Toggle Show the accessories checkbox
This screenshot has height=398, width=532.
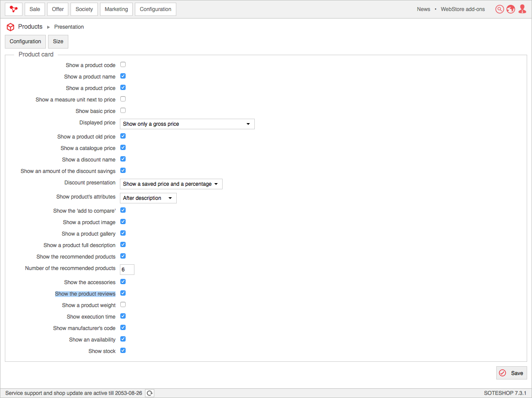coord(123,282)
